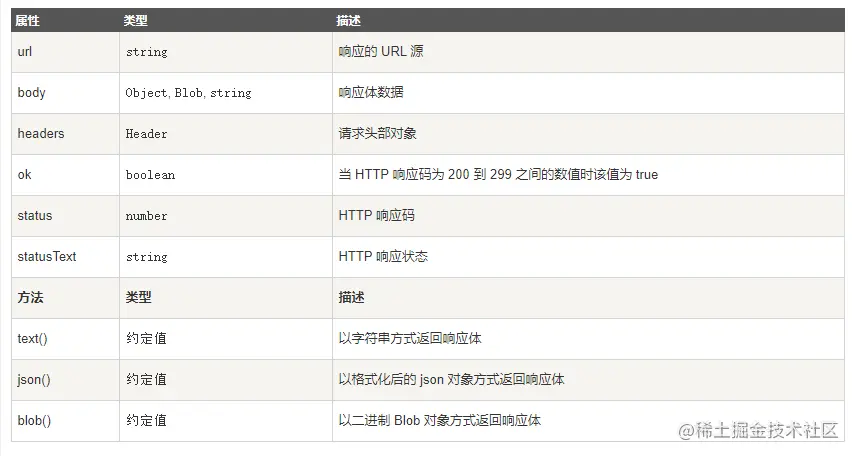Screen dimensions: 854x456
Task: Click the body property cell
Action: [32, 92]
